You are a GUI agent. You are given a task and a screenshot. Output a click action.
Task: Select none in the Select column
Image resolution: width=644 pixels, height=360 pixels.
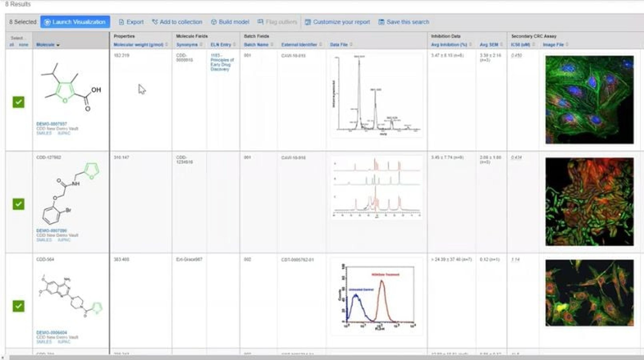[23, 45]
